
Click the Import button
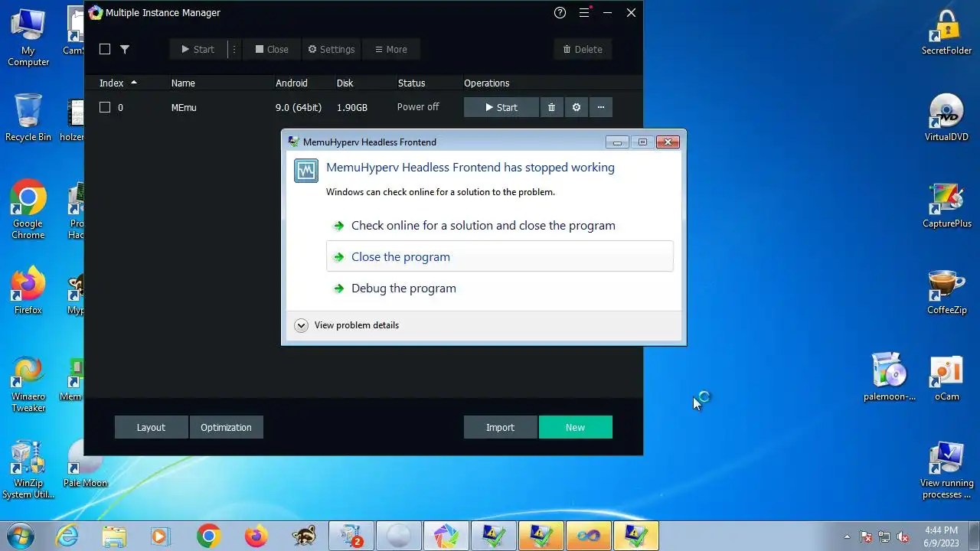(x=500, y=427)
